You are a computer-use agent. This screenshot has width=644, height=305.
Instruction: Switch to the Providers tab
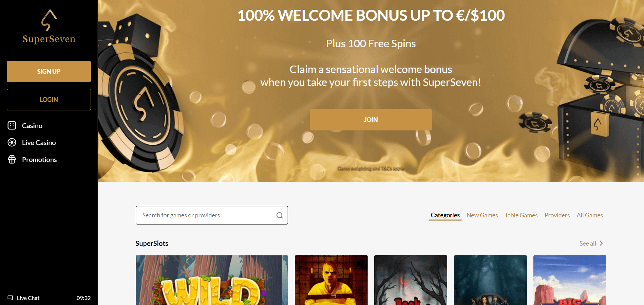557,215
